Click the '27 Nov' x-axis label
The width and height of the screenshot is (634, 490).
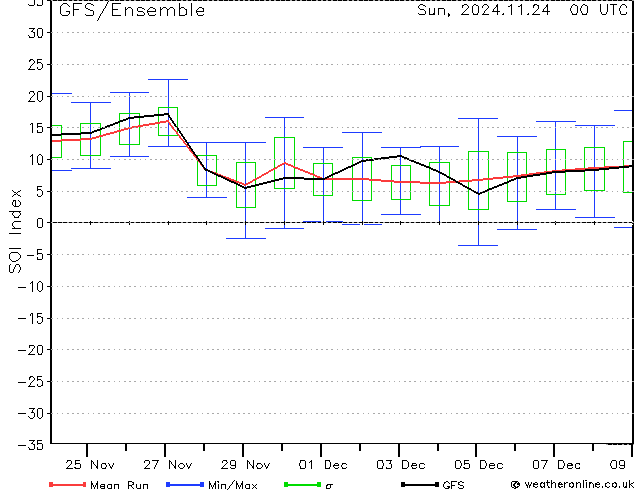tap(167, 465)
